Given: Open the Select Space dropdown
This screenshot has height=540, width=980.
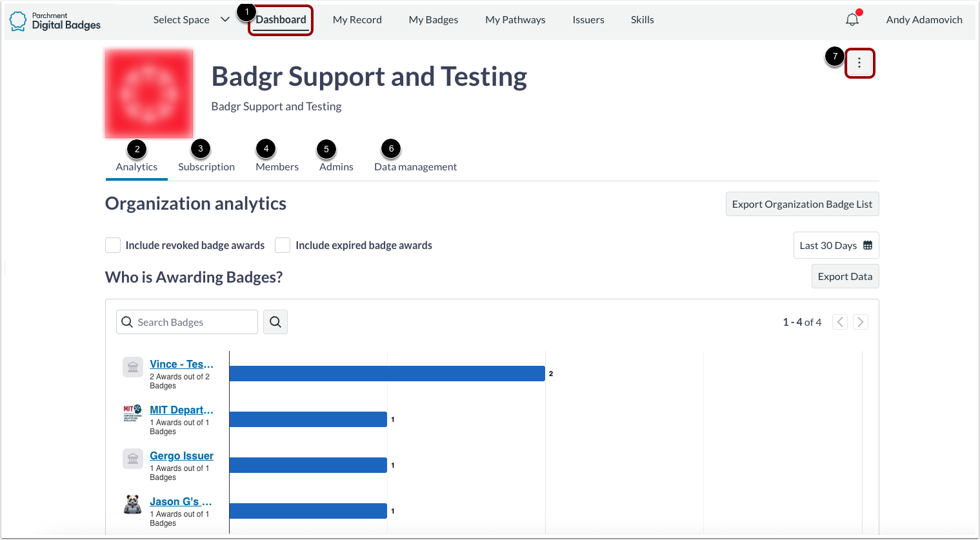Looking at the screenshot, I should (191, 20).
